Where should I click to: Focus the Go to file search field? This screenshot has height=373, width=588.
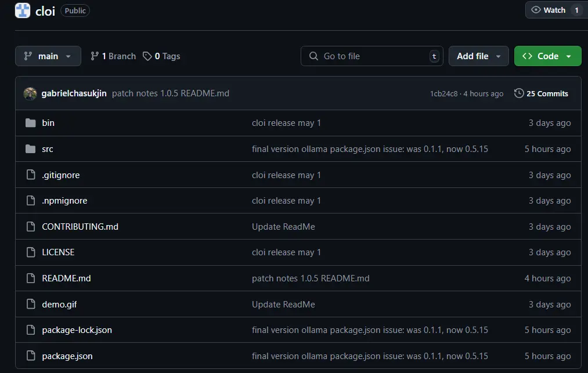click(371, 56)
